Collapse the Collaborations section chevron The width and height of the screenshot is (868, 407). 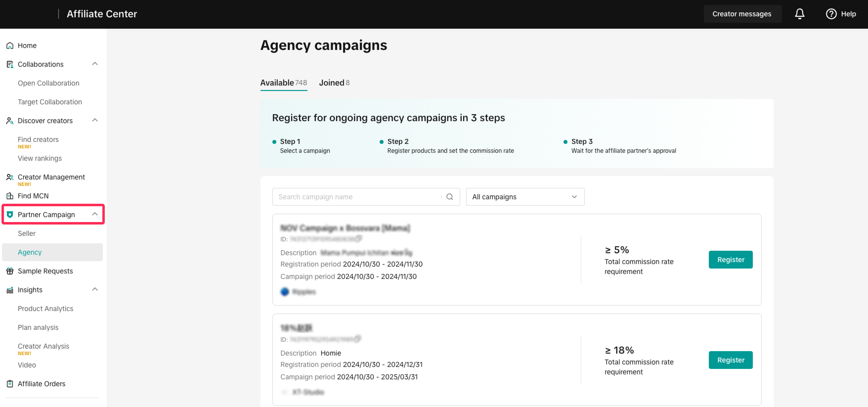click(95, 64)
